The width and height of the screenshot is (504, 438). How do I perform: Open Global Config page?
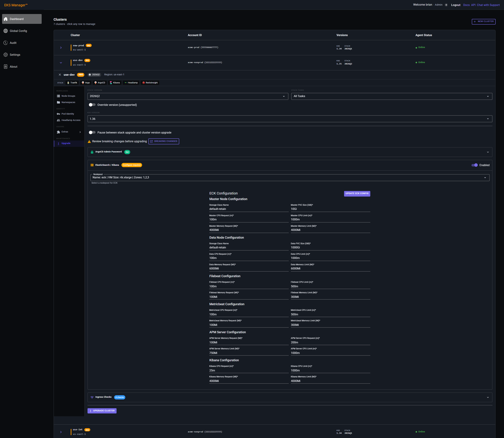[x=22, y=31]
